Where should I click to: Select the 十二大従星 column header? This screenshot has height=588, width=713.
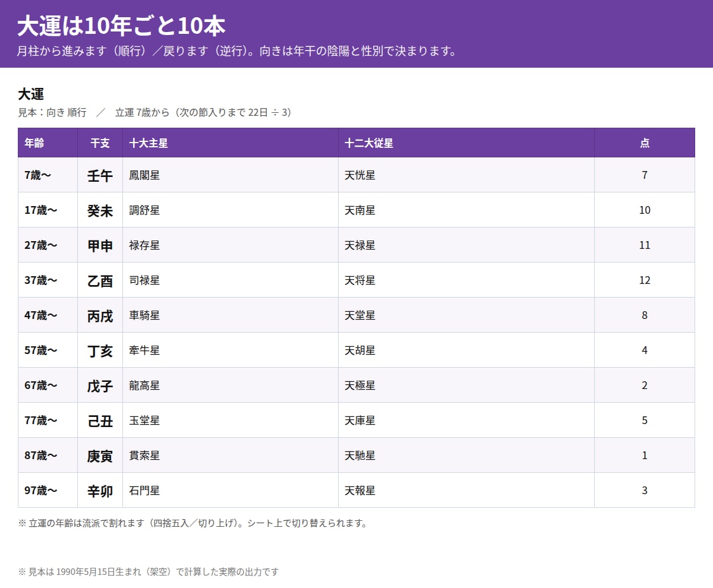pos(466,143)
